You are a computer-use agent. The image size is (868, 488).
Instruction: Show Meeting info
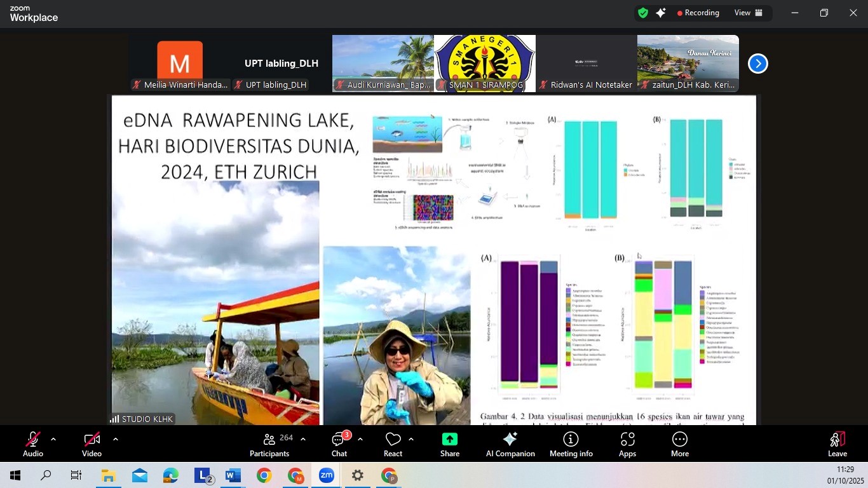click(571, 444)
